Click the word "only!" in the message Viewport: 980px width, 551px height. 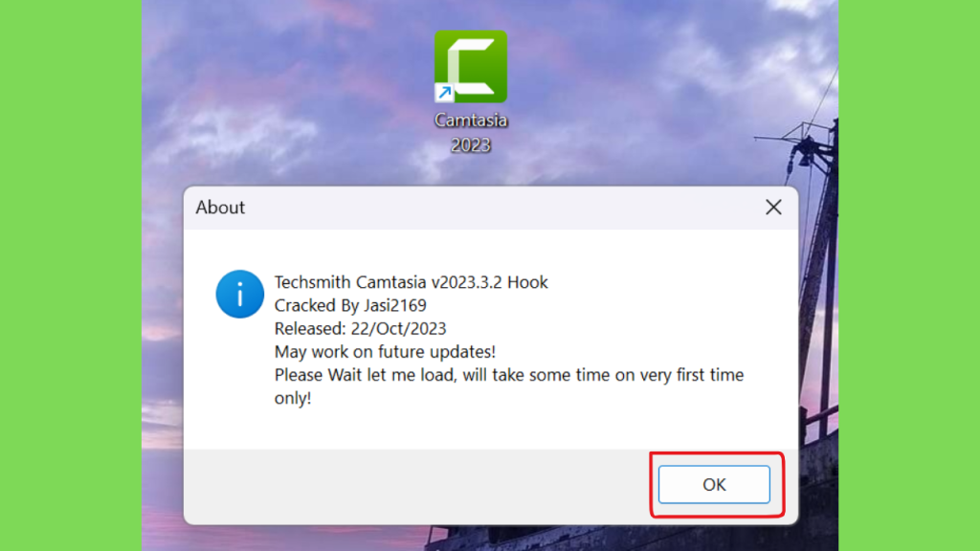pyautogui.click(x=293, y=398)
